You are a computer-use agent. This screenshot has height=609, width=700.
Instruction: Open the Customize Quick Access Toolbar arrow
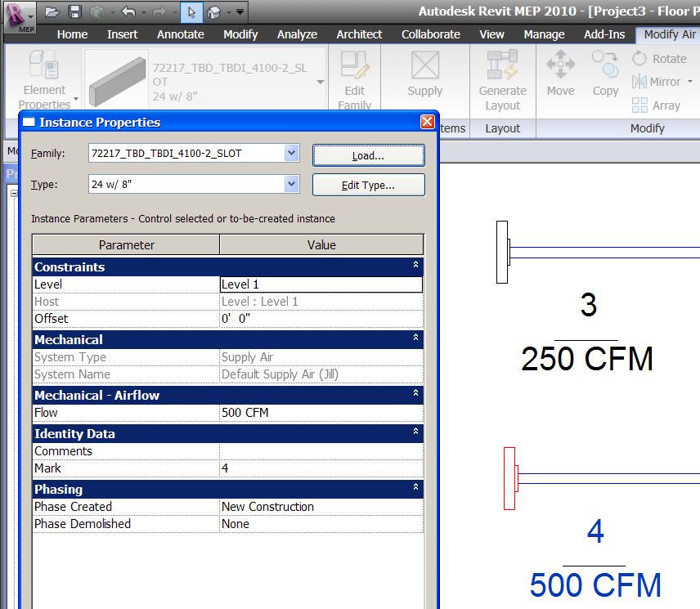pos(240,12)
